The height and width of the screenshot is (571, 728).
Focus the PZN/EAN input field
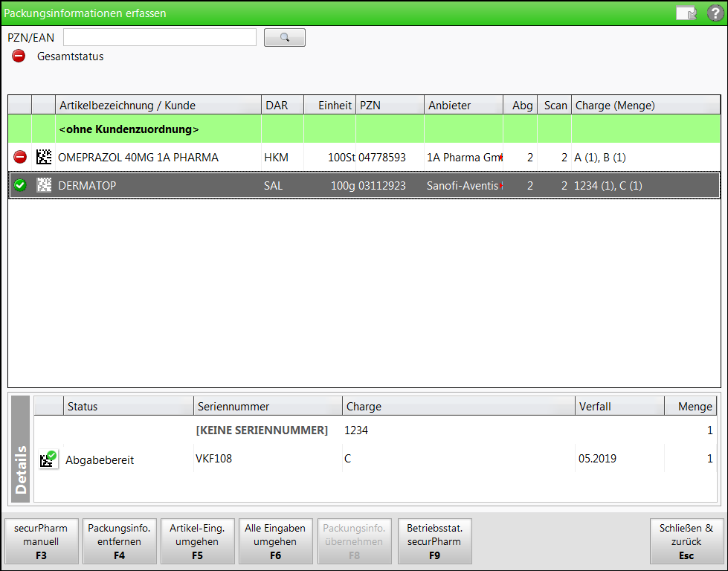tap(160, 37)
